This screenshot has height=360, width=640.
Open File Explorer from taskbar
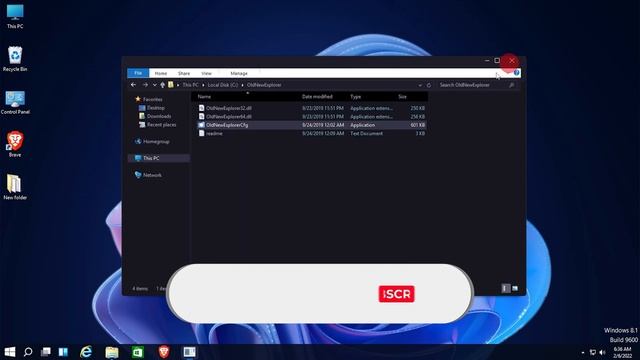coord(112,352)
